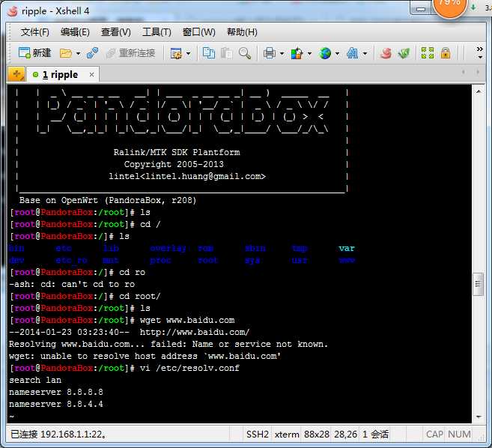Click the red Xftp swirl icon
The height and width of the screenshot is (448, 492).
coord(386,53)
